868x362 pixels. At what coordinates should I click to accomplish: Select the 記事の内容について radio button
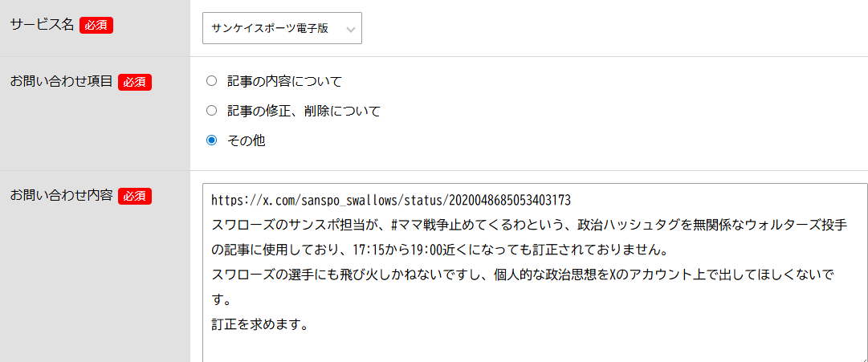(212, 80)
